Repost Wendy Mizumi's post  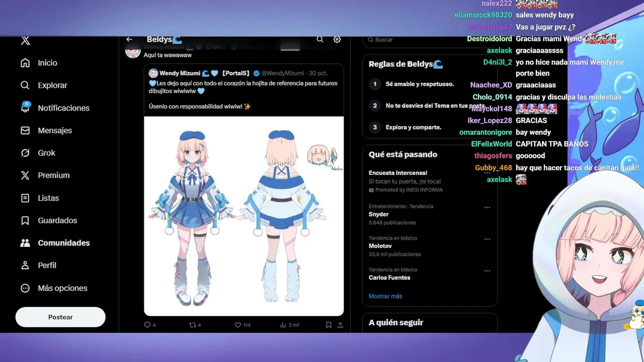tap(192, 325)
